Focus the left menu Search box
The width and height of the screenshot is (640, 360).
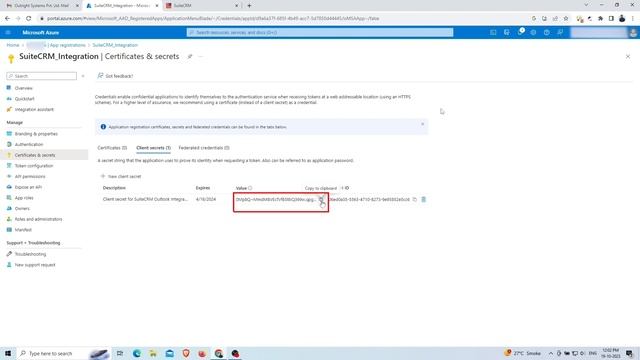42,76
